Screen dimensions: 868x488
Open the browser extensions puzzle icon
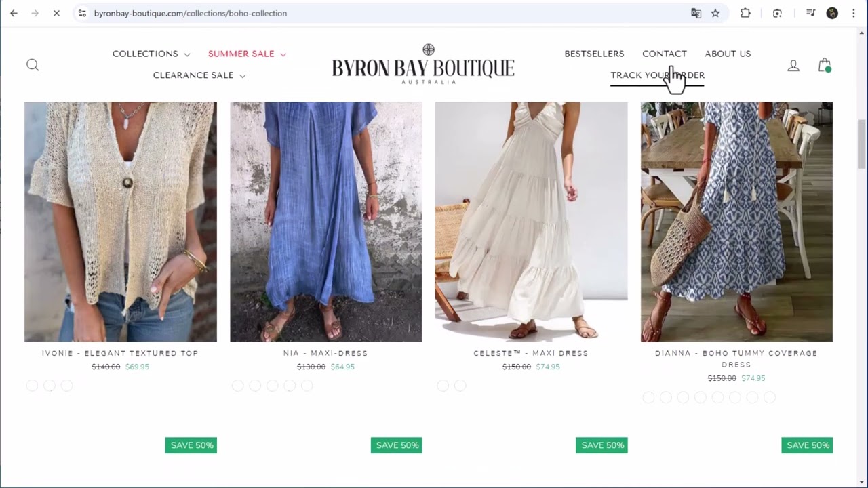click(745, 13)
